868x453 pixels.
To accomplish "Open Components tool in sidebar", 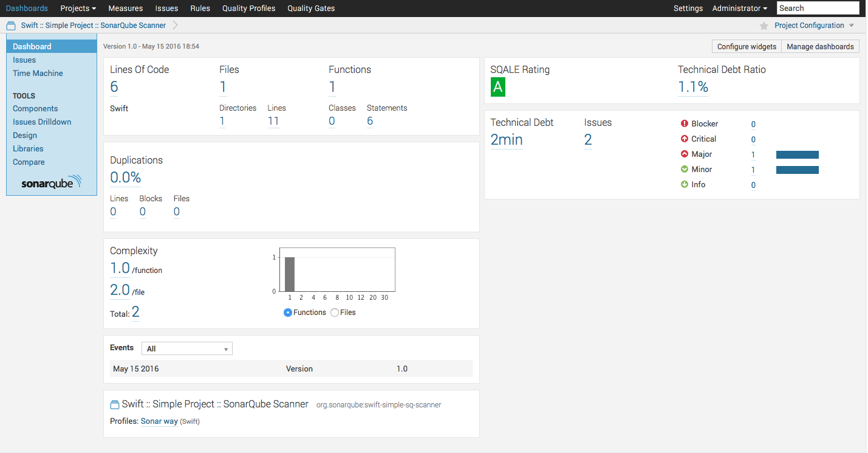I will coord(35,108).
